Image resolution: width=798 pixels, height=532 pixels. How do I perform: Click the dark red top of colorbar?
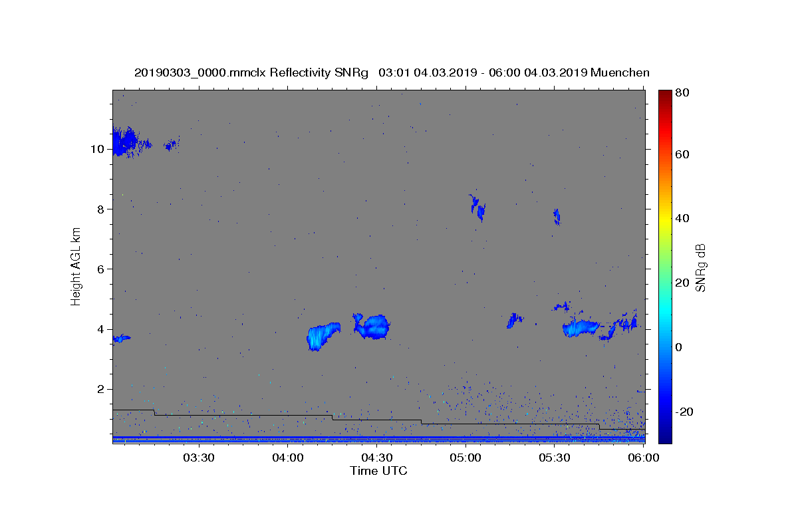click(665, 96)
